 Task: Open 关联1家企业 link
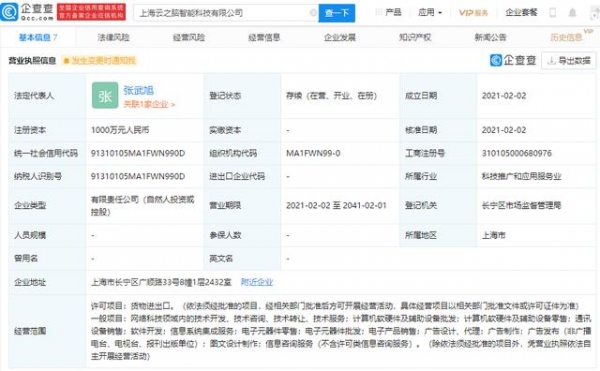pos(149,104)
